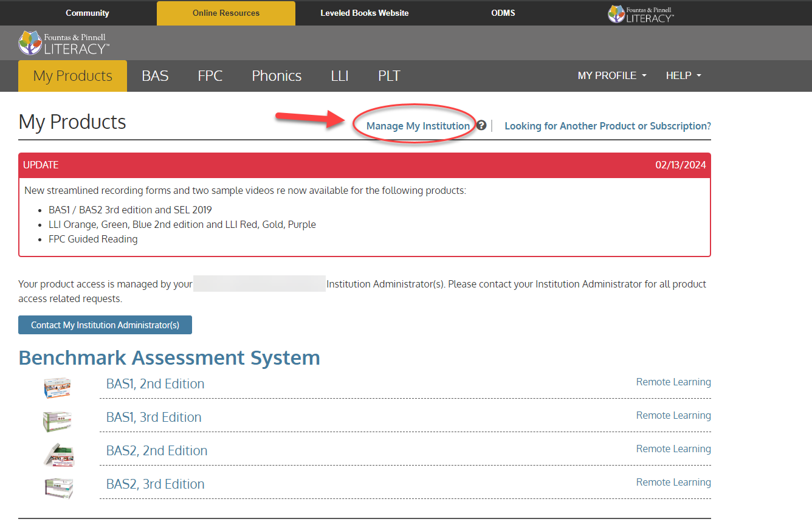812x530 pixels.
Task: Open the MY PROFILE dropdown
Action: [611, 75]
